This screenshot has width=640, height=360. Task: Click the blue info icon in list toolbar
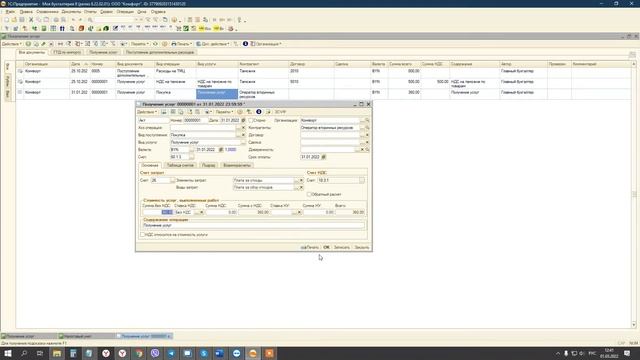click(245, 44)
